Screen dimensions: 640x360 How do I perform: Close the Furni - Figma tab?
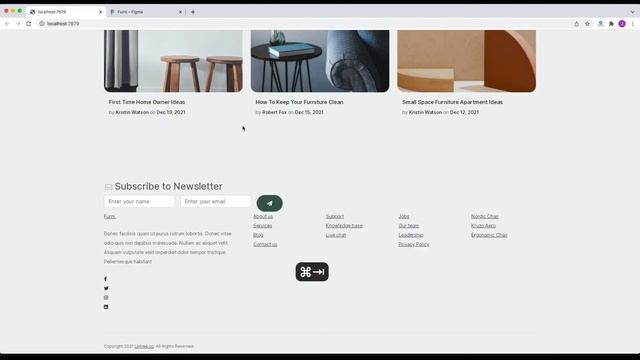click(180, 12)
